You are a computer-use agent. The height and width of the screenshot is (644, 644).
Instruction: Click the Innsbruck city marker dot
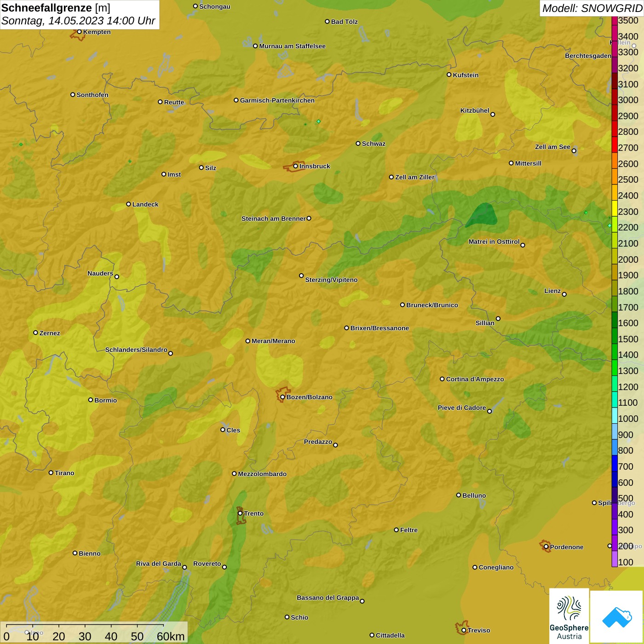[x=295, y=166]
